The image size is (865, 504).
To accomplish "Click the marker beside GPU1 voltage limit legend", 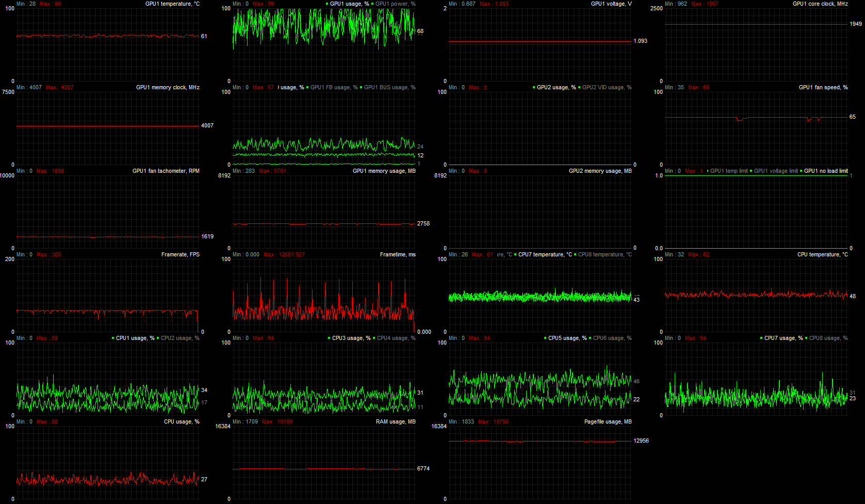I will (x=751, y=171).
